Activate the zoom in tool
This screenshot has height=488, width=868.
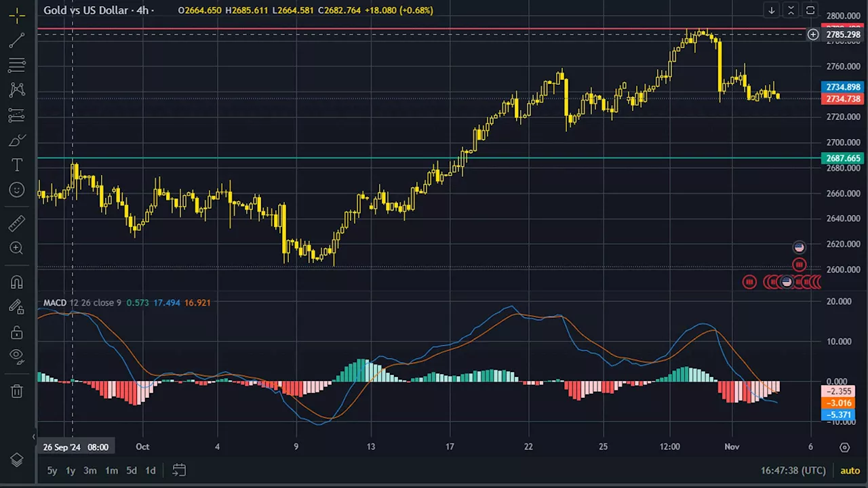(x=17, y=248)
